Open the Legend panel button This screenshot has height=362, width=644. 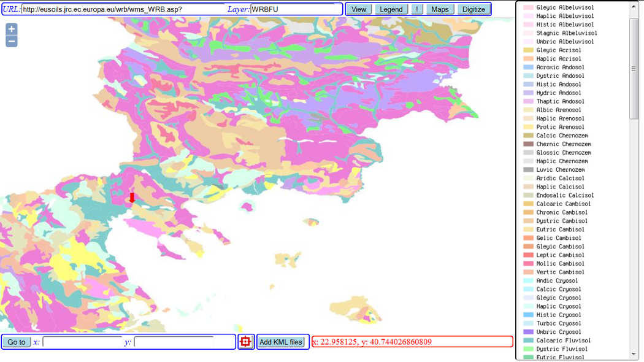(x=391, y=9)
